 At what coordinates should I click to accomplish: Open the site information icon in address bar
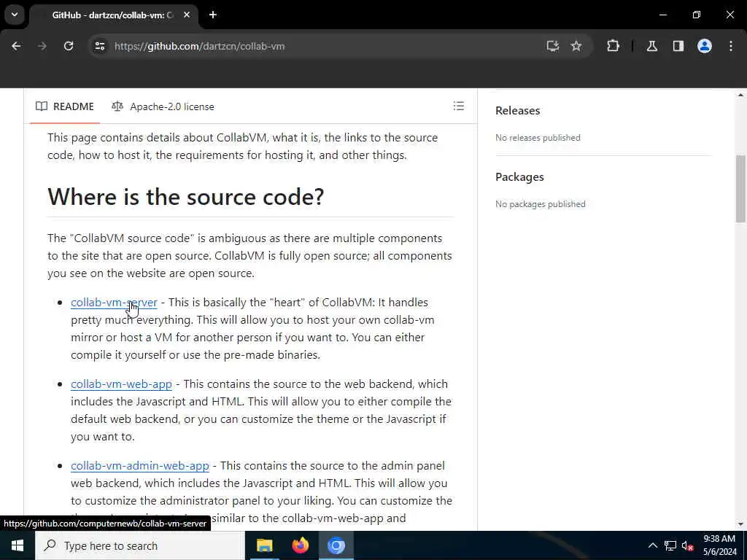[99, 46]
